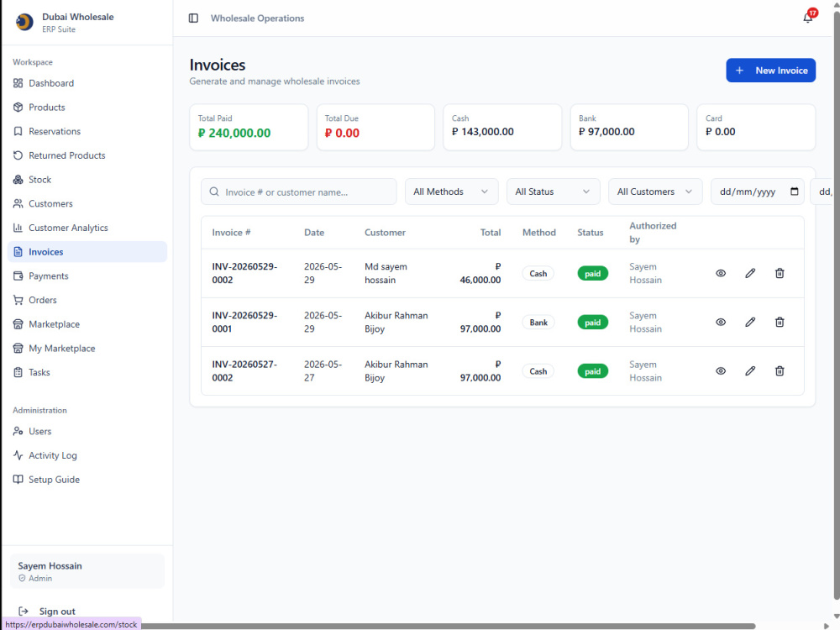Screen dimensions: 840x630
Task: View the Activity Log
Action: [x=87, y=455]
